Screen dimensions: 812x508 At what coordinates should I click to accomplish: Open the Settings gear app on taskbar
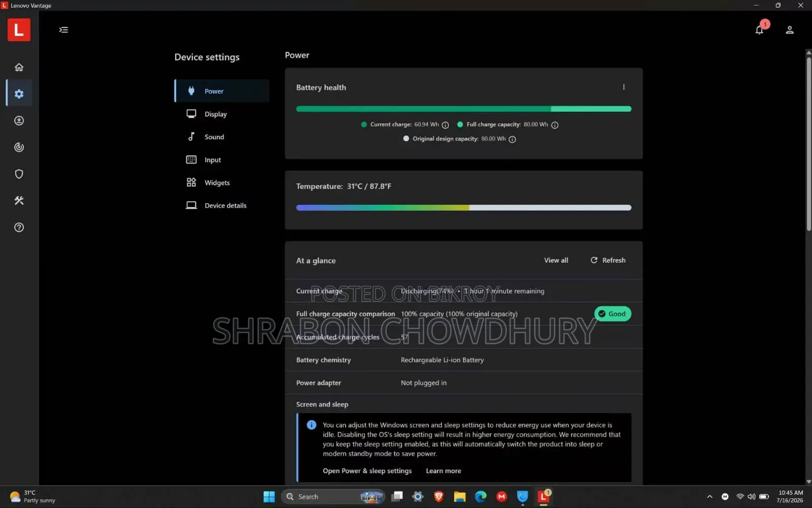click(x=418, y=496)
